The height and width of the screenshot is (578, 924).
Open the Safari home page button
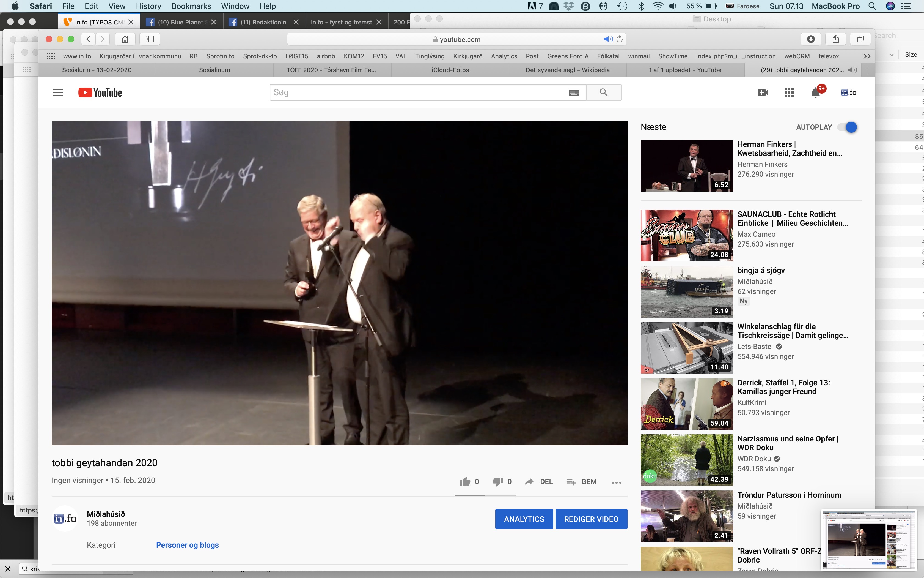[125, 39]
